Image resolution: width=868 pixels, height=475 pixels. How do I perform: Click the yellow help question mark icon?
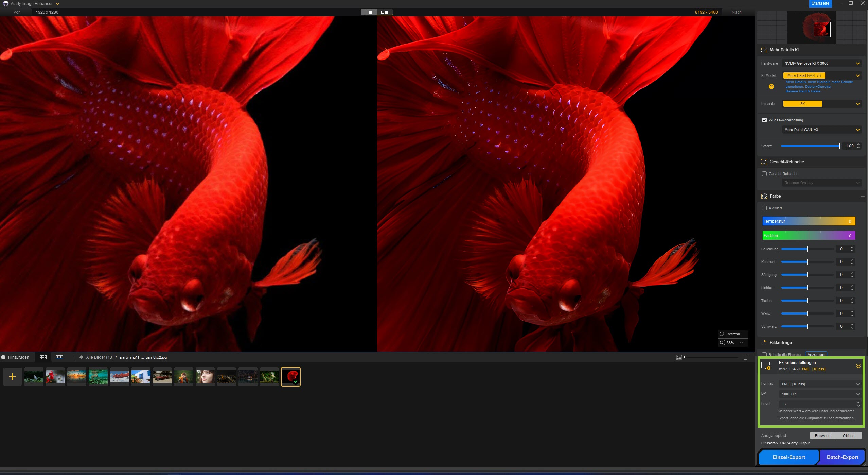click(x=771, y=87)
